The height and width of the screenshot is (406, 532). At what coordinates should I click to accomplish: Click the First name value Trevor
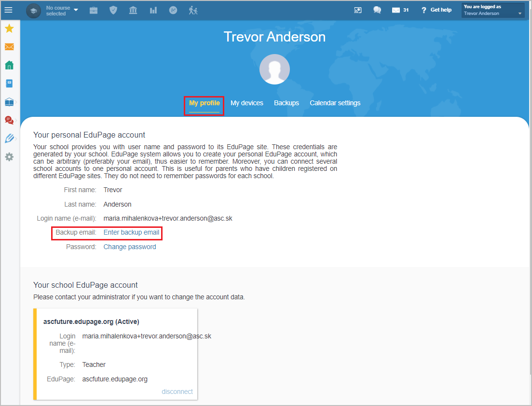(x=113, y=190)
